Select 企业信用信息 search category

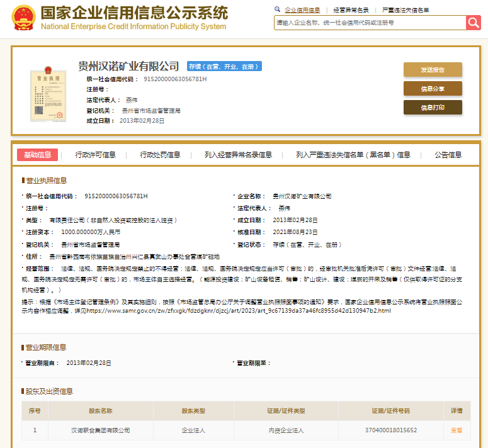click(x=302, y=10)
